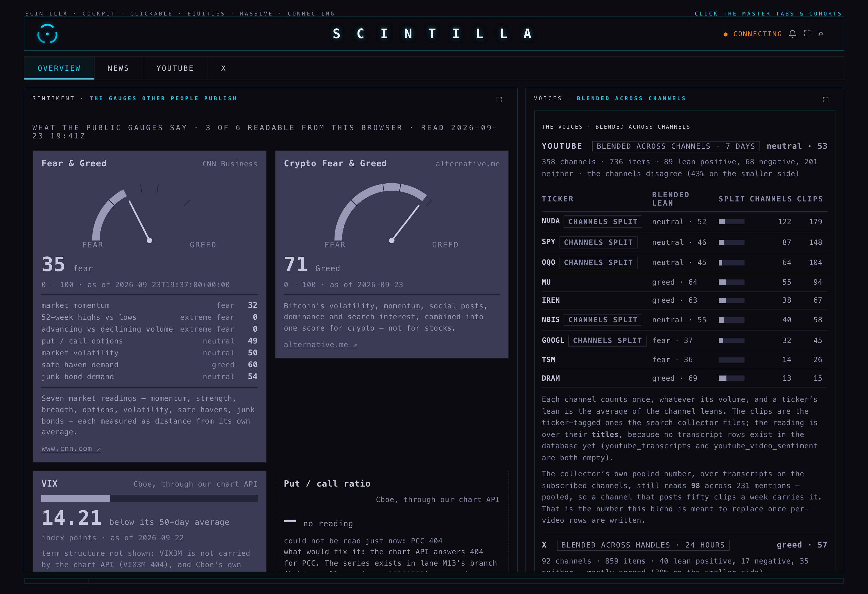Click the Blended Across Handles 24 Hours badge
Screen dimensions: 868x594
pyautogui.click(x=643, y=545)
